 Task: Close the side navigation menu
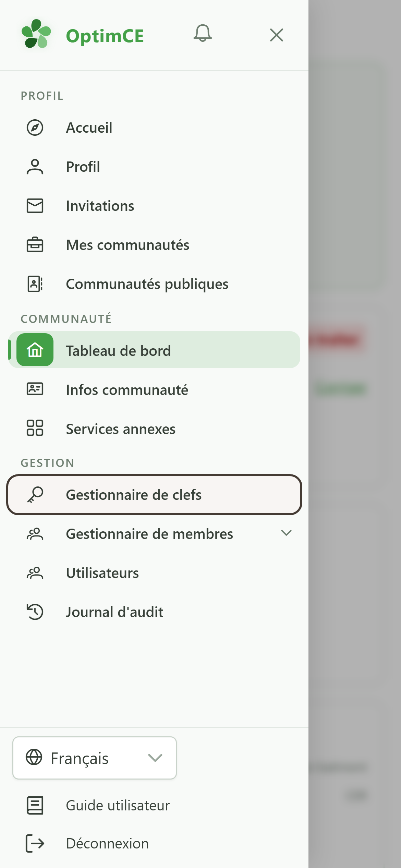(x=277, y=35)
